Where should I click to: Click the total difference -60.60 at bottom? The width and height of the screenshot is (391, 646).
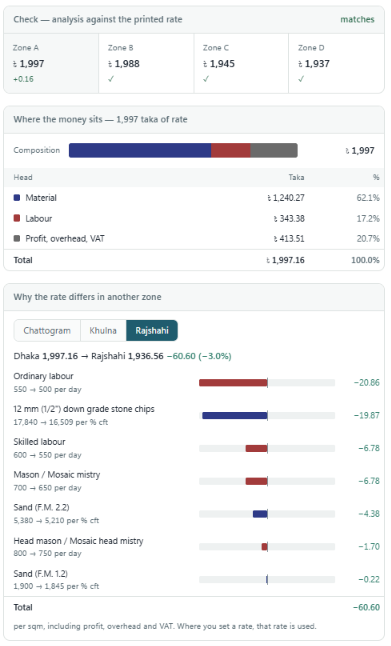pyautogui.click(x=366, y=607)
